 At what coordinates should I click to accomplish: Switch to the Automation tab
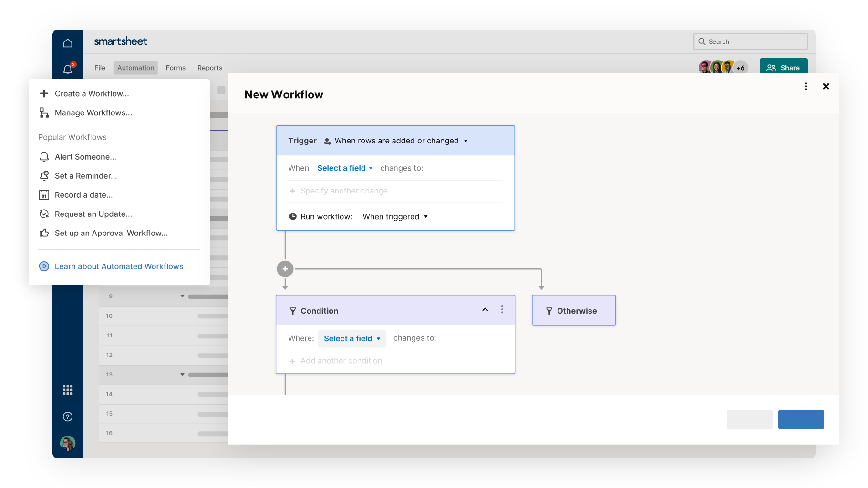coord(135,67)
